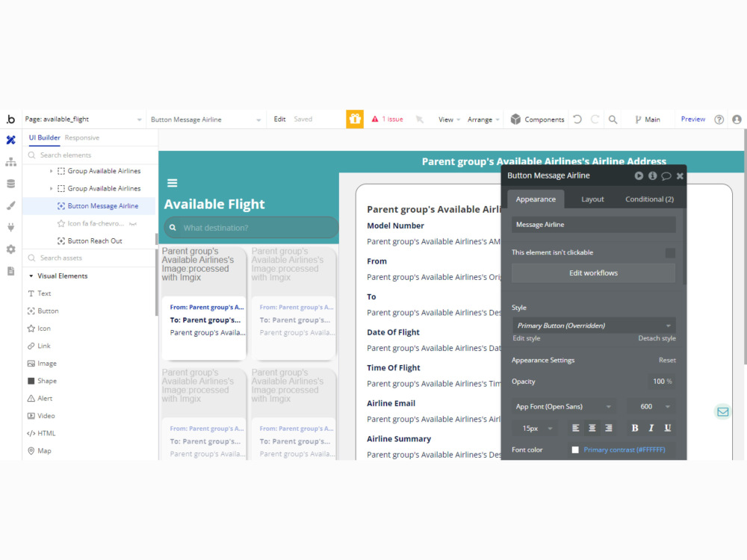Click the Detach style link
This screenshot has height=560, width=747.
click(x=657, y=338)
